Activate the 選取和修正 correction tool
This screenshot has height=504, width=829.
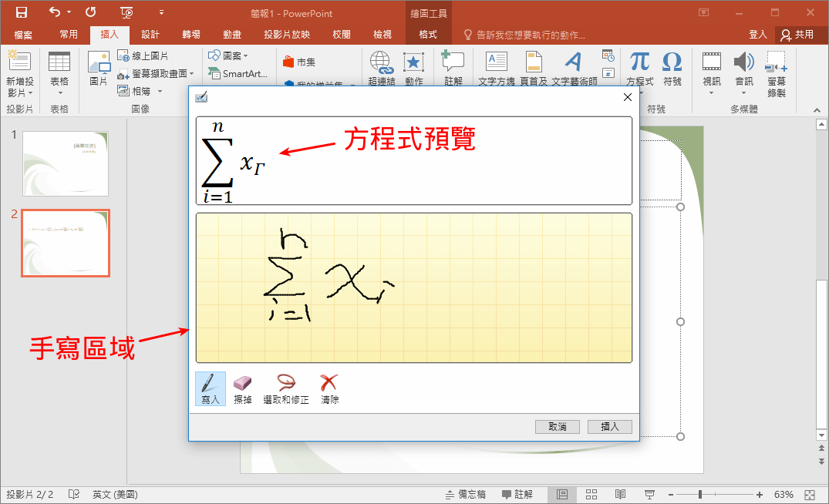point(286,388)
